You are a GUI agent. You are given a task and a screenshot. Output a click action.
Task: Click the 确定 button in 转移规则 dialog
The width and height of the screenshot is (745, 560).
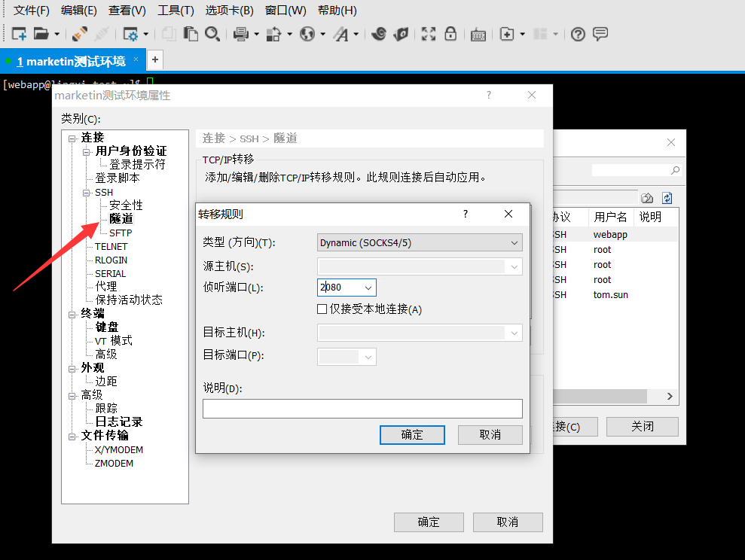412,434
